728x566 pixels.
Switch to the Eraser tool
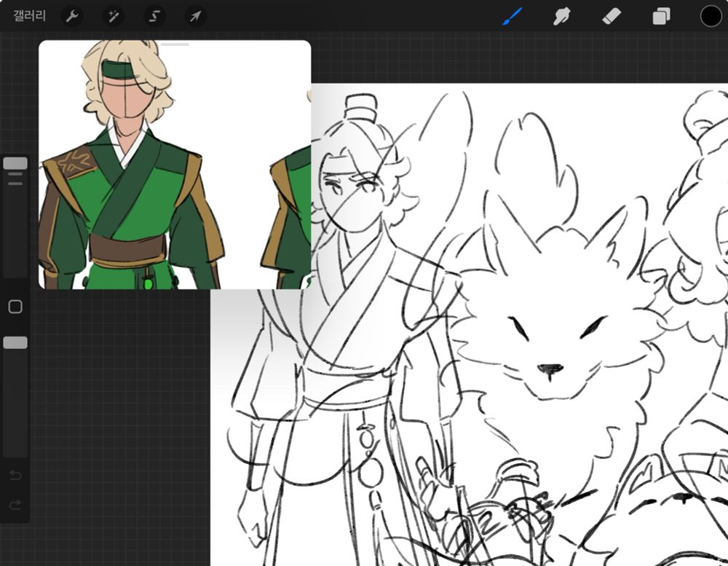pyautogui.click(x=612, y=16)
